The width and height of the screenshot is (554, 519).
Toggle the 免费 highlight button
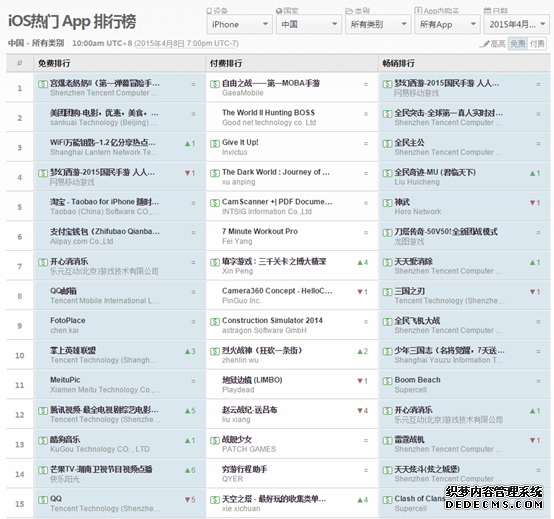click(518, 43)
